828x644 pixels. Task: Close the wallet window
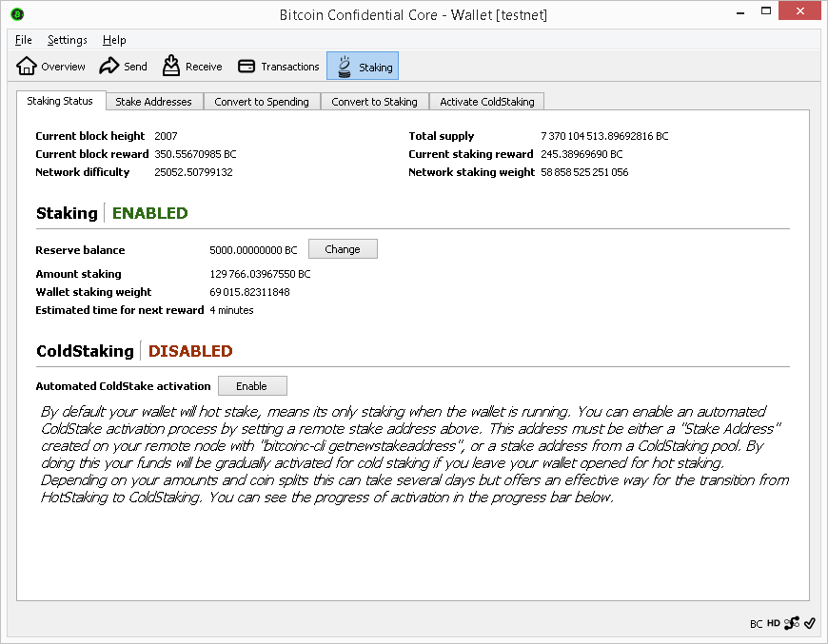pos(799,10)
